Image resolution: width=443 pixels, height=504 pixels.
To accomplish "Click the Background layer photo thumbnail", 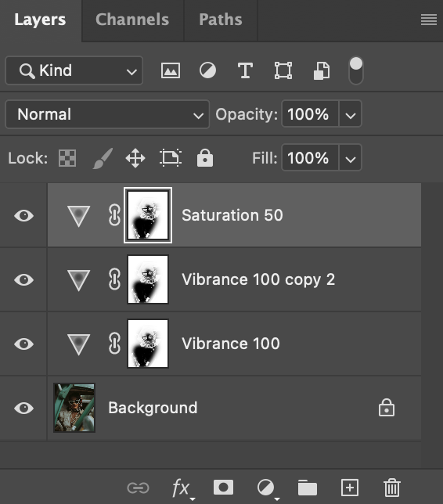I will pos(74,408).
